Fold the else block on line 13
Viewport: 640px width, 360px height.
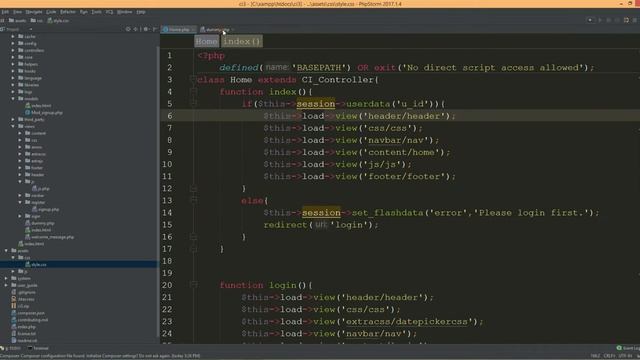coord(194,200)
